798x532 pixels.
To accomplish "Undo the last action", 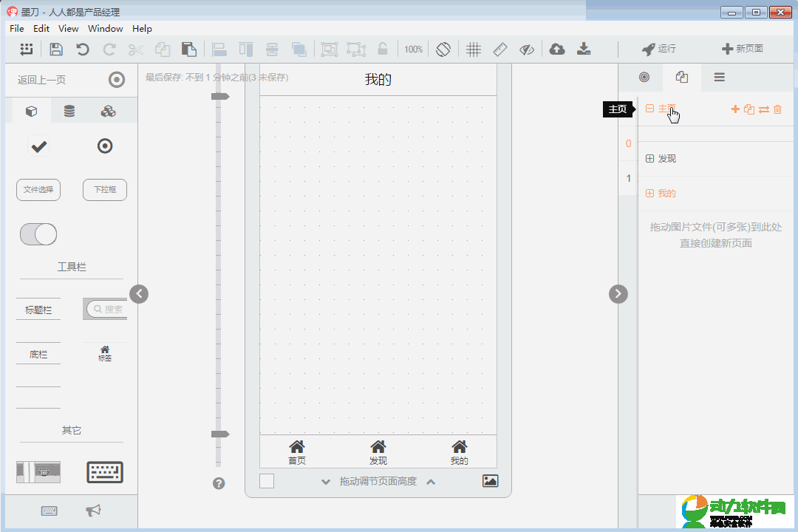I will tap(83, 49).
